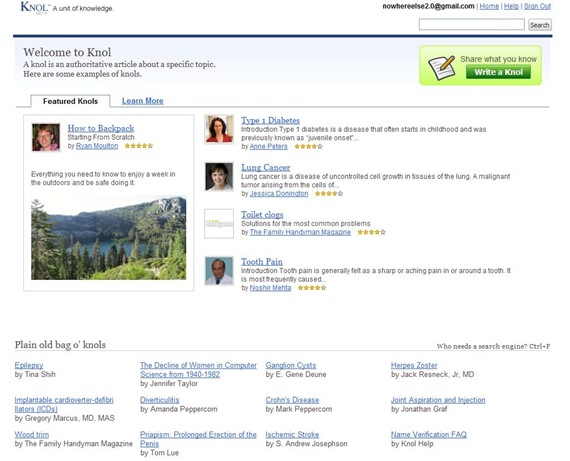Click 'by Jennifer Taylor' author text
Image resolution: width=570 pixels, height=461 pixels.
point(169,383)
